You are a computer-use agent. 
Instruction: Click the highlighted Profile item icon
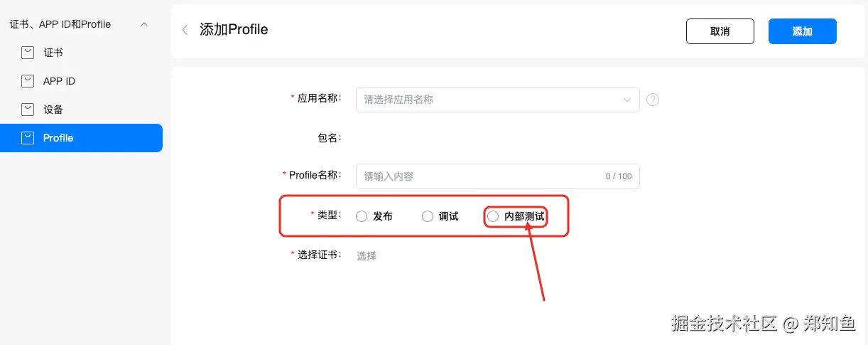pyautogui.click(x=28, y=138)
